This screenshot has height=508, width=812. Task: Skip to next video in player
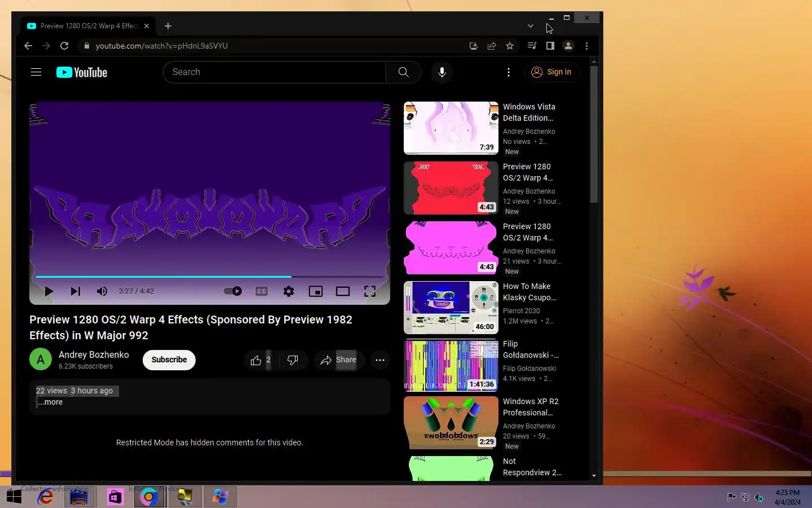[75, 291]
